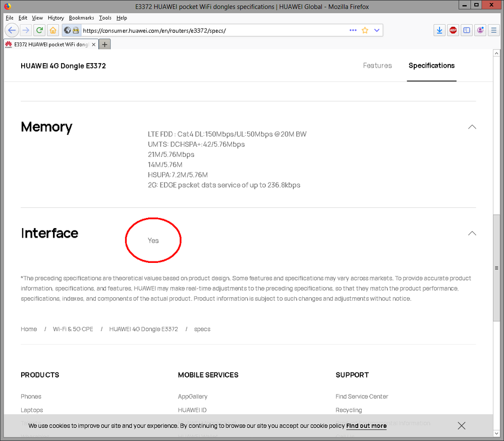Reload the current page
Screen dimensions: 504x441
(x=39, y=31)
